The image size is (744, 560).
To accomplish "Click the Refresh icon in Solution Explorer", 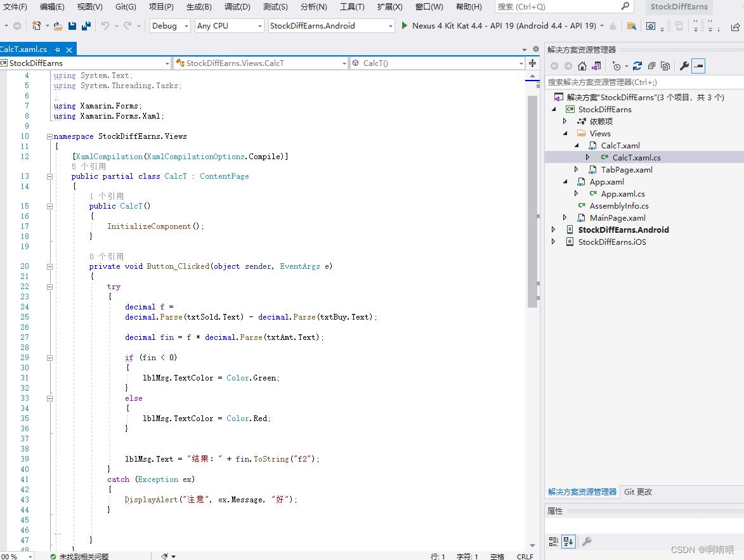I will [637, 66].
